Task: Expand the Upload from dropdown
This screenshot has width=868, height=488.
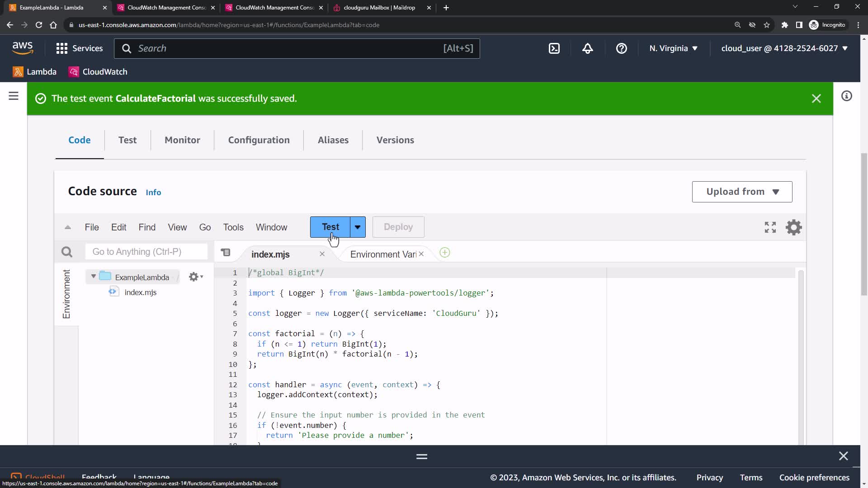Action: (742, 192)
